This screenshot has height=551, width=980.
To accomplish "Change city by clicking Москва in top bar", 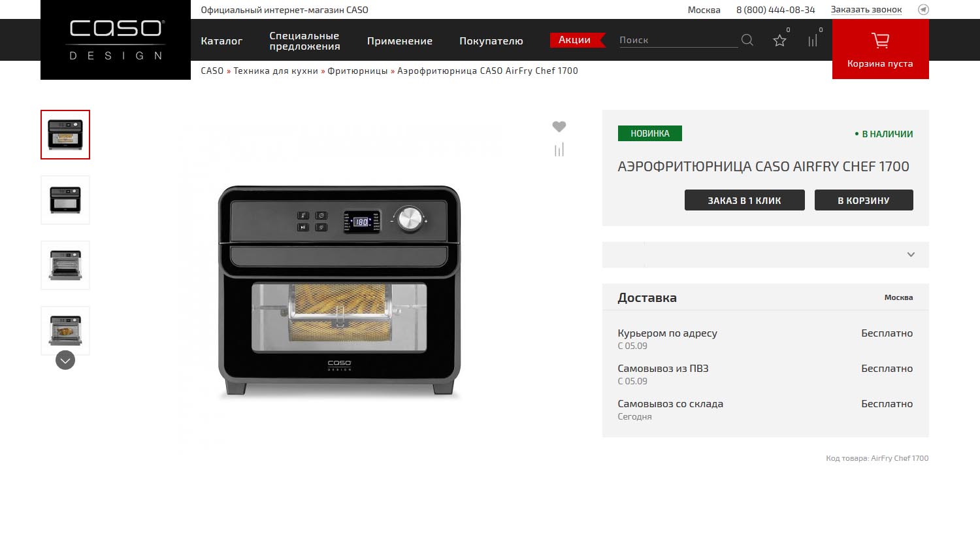I will click(x=704, y=10).
